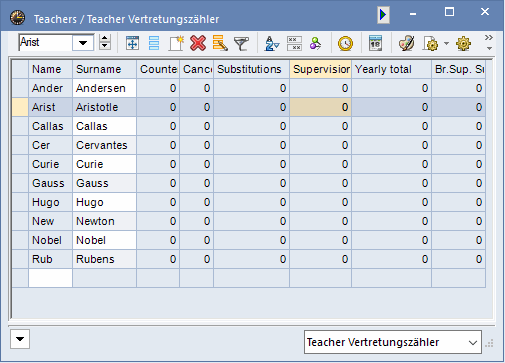505x363 pixels.
Task: Select the Newton surname cell
Action: (x=104, y=221)
